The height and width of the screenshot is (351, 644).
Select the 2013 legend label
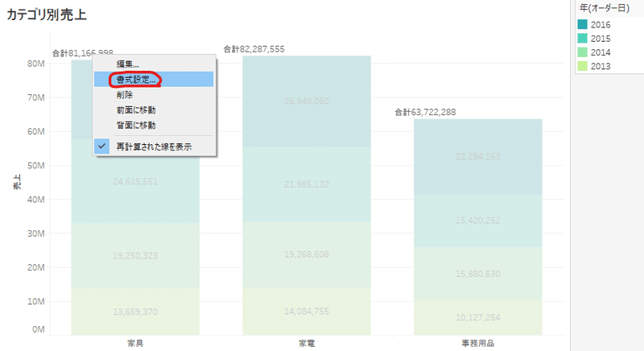tap(601, 67)
